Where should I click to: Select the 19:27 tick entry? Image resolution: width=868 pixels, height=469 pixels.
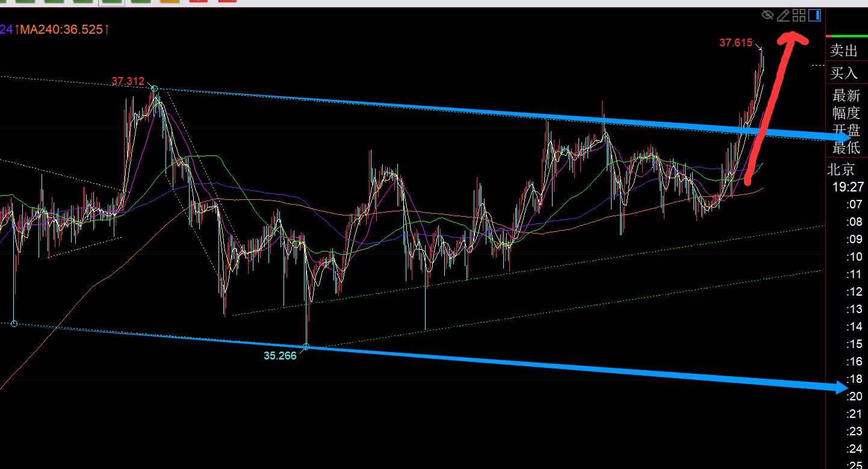click(x=848, y=187)
